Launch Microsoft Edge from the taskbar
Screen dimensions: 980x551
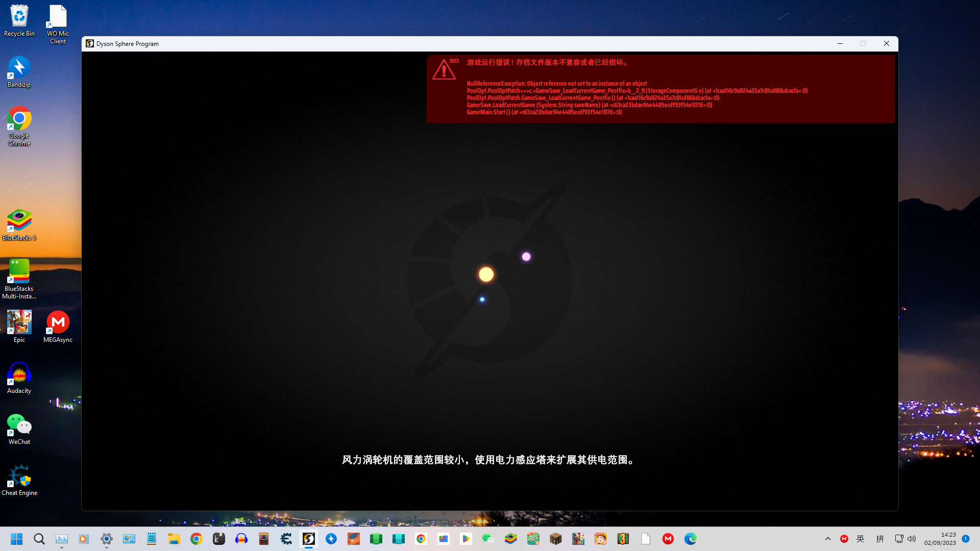click(690, 539)
